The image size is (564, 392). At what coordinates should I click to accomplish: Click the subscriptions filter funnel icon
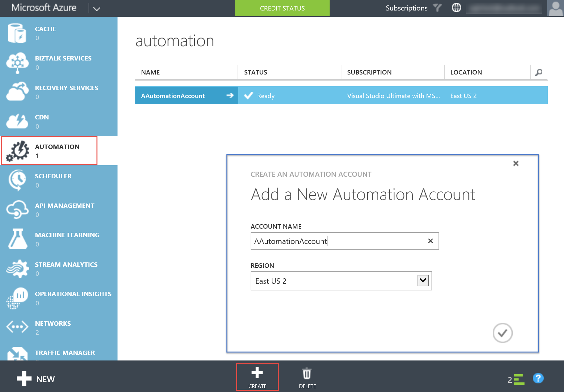click(x=438, y=8)
